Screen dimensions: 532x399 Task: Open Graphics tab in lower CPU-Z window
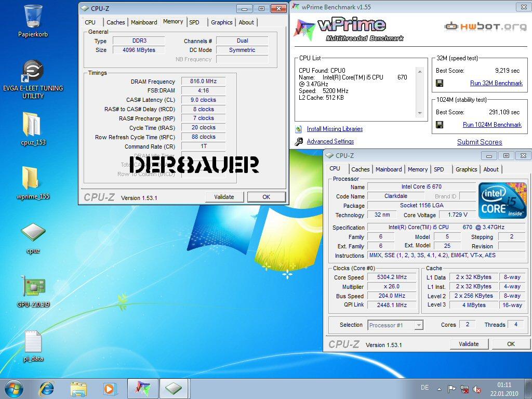466,169
